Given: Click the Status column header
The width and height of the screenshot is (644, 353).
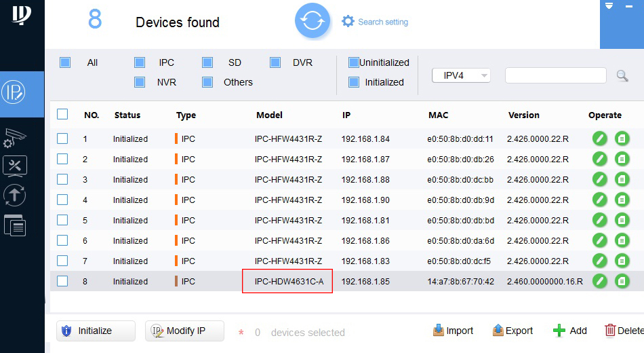Looking at the screenshot, I should coord(127,115).
